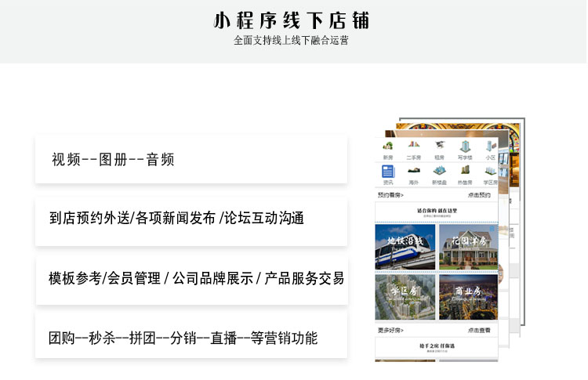Click the 点击查看 view more link
Viewport: 588px width, 380px height.
tap(479, 331)
